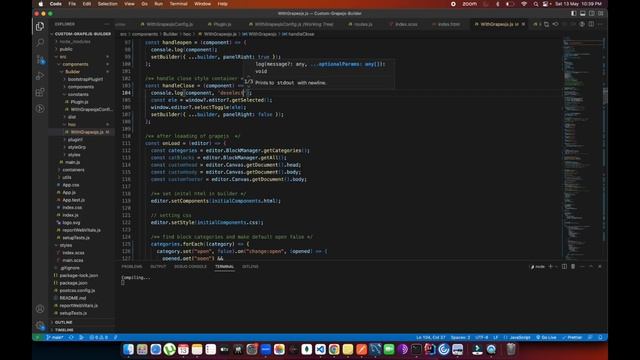
Task: Open the Explorer view in activity bar
Action: pyautogui.click(x=40, y=27)
